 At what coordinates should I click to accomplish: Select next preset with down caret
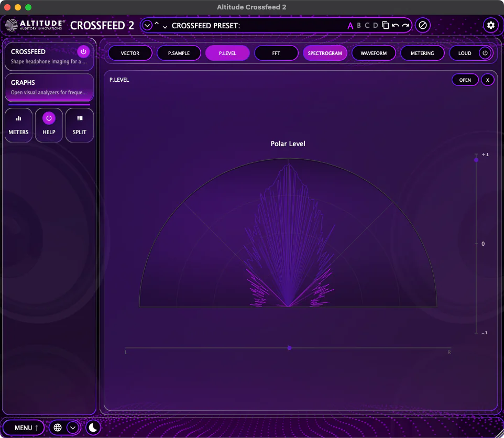[x=165, y=27]
